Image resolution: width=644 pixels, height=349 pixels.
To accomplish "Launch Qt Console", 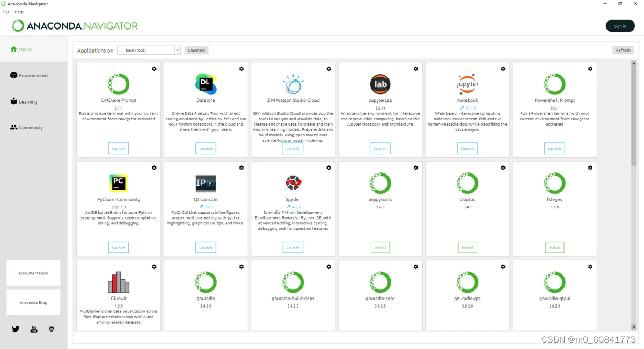I will [x=206, y=248].
